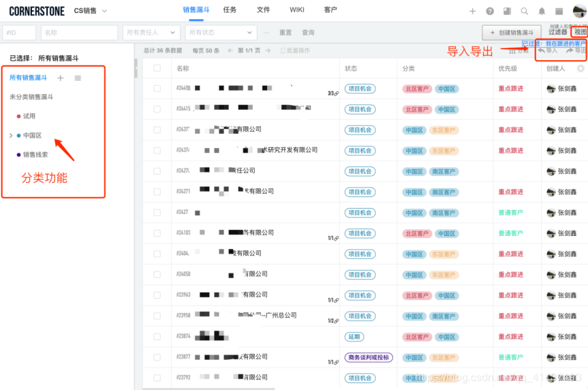Click the attachment link icon on row #23877
Screen dimensions: 588x390
pos(336,362)
